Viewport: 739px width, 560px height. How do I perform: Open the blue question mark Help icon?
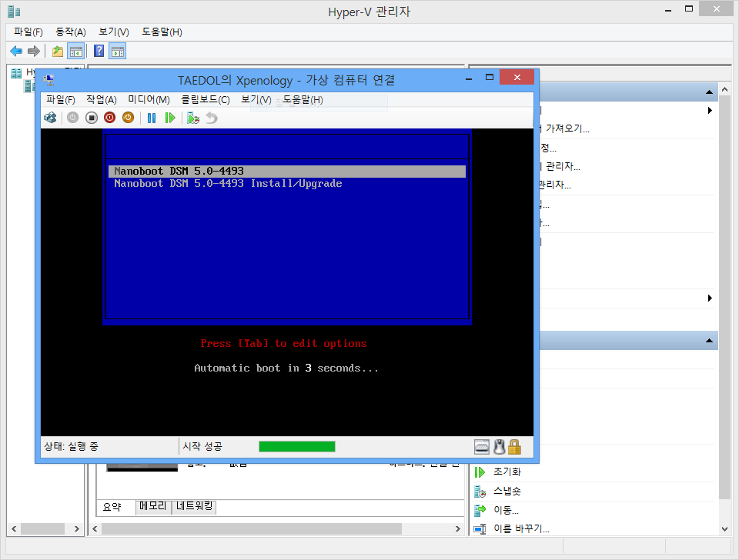(99, 51)
